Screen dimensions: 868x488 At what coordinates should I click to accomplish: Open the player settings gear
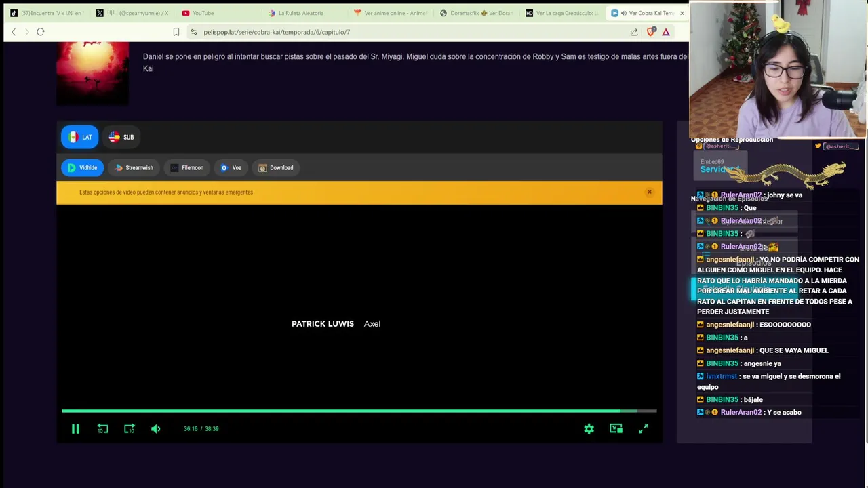coord(589,428)
